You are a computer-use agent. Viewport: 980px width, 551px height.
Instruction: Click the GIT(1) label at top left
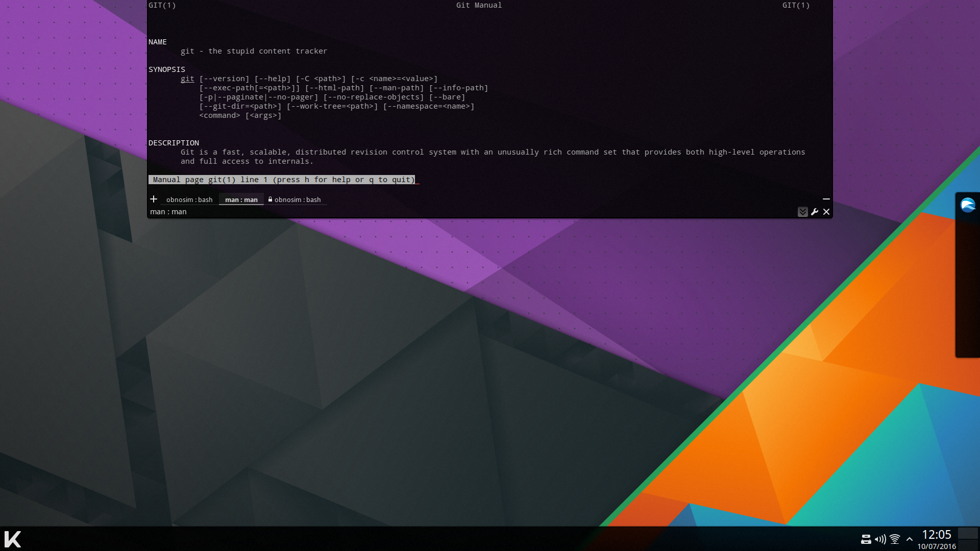pyautogui.click(x=162, y=5)
